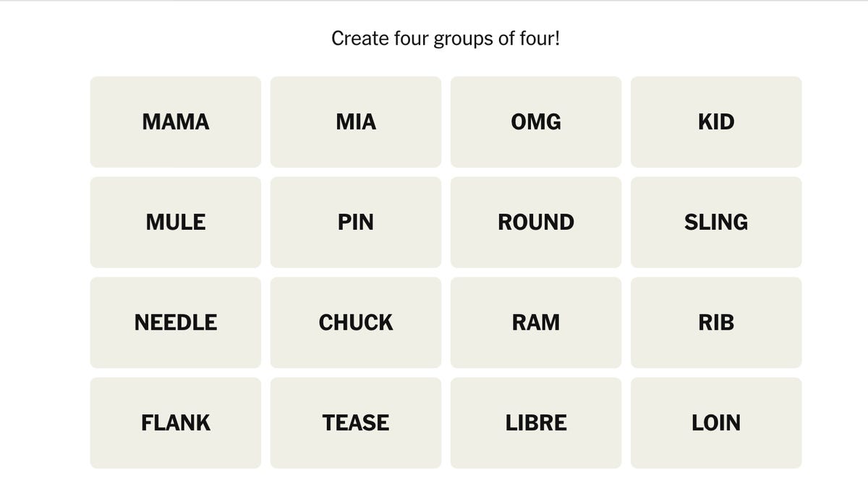
Task: Choose the OMG word card
Action: (x=536, y=121)
